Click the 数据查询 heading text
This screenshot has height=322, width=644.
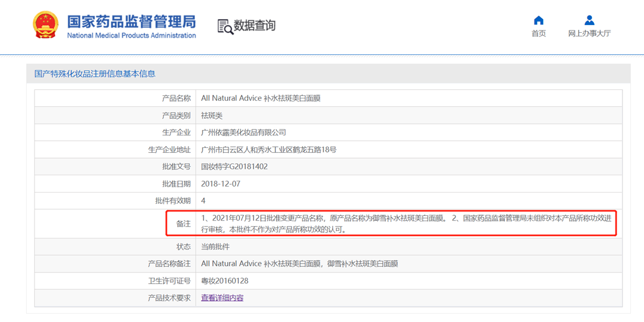pyautogui.click(x=255, y=26)
